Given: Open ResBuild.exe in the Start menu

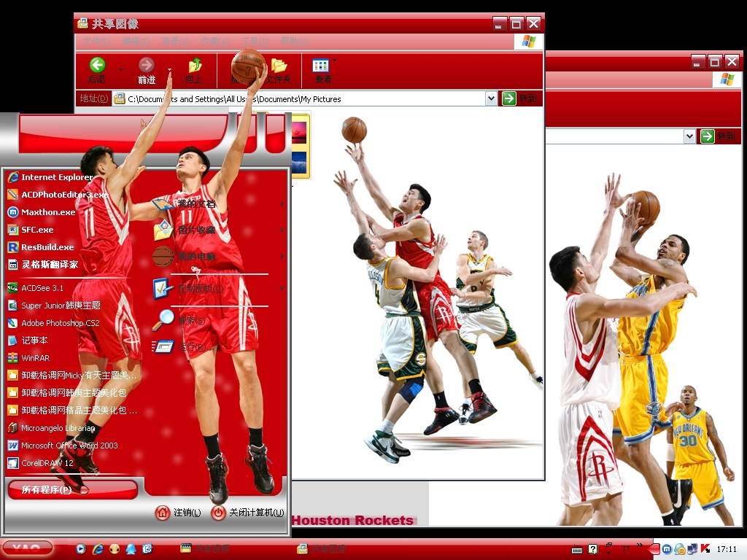Looking at the screenshot, I should (x=41, y=247).
